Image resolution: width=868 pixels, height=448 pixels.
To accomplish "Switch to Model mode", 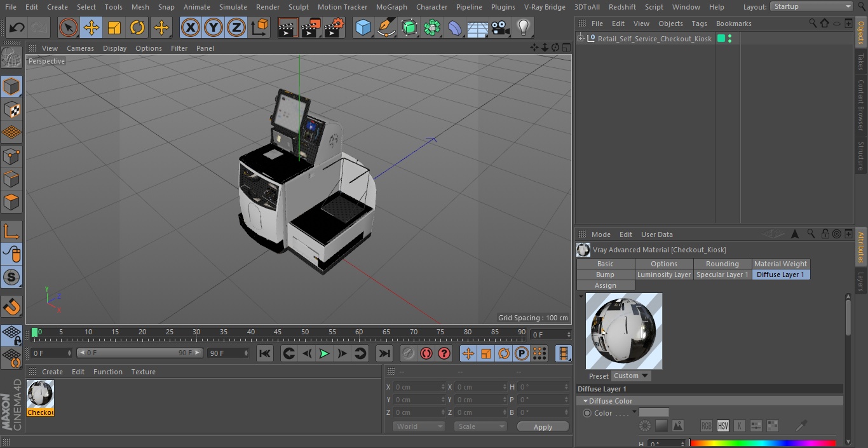I will [11, 86].
